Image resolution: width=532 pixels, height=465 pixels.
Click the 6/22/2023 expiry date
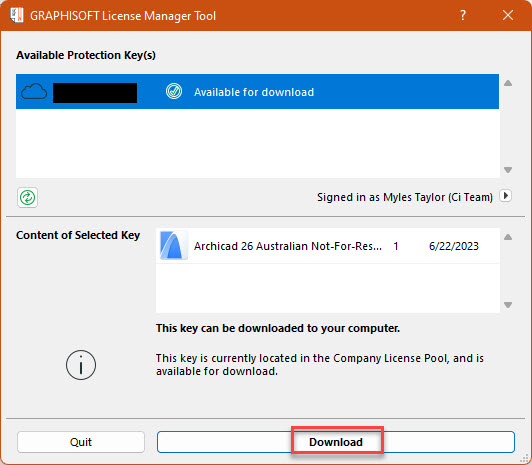tap(454, 246)
